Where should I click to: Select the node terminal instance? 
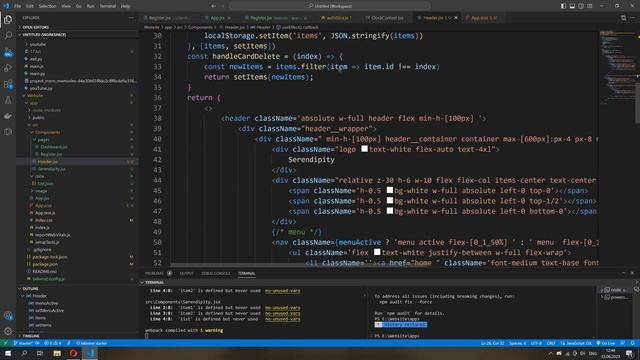pyautogui.click(x=616, y=290)
